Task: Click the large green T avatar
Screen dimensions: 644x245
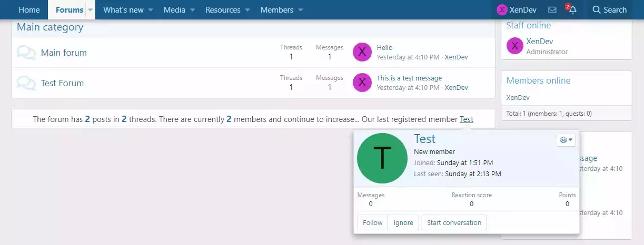Action: point(382,157)
